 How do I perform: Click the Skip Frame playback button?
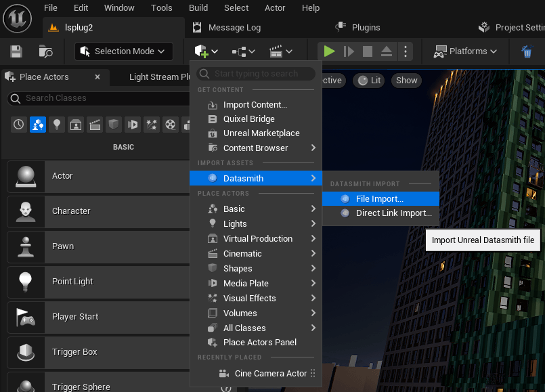(x=349, y=51)
